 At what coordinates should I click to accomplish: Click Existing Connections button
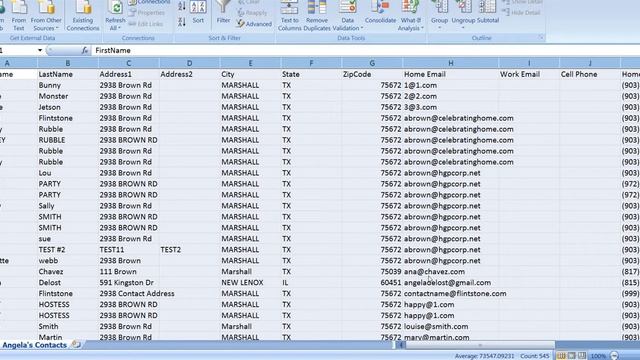point(83,16)
